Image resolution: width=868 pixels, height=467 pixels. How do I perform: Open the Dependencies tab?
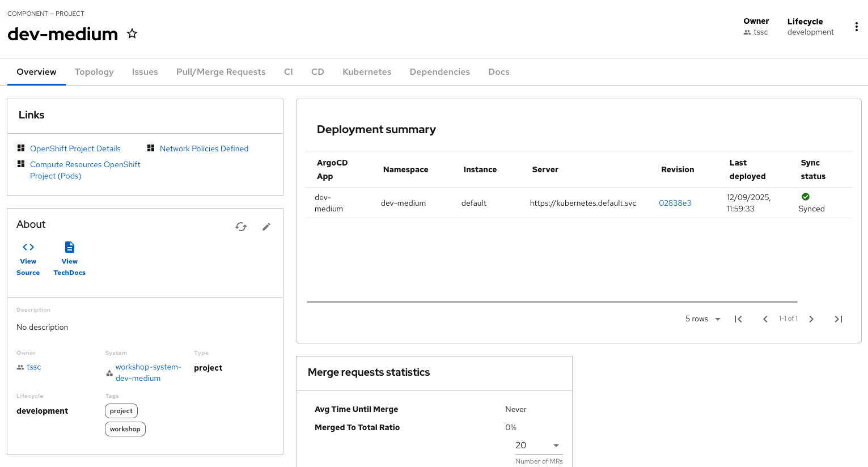click(440, 72)
